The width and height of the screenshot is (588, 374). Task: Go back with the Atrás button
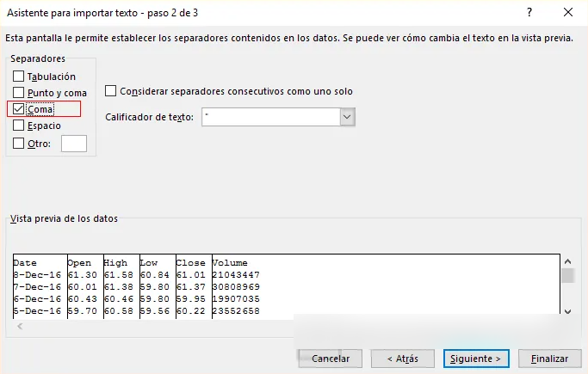pyautogui.click(x=403, y=358)
